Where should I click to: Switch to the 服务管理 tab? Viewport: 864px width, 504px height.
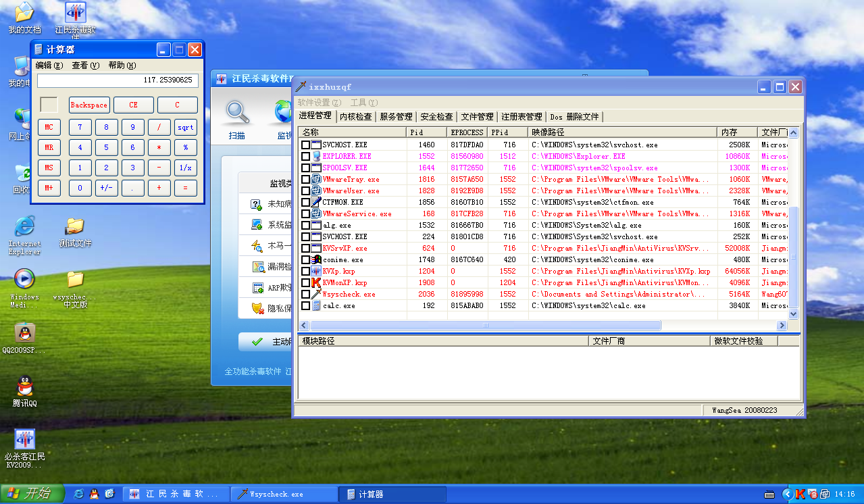click(x=396, y=117)
